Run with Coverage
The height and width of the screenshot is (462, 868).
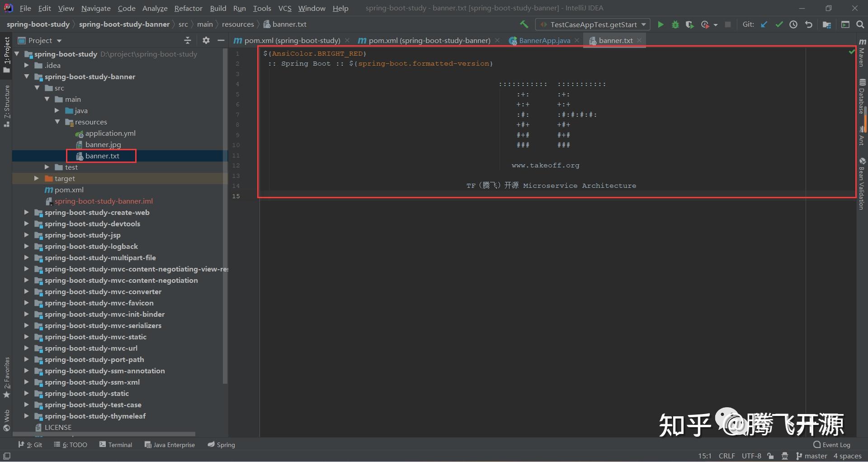coord(690,24)
